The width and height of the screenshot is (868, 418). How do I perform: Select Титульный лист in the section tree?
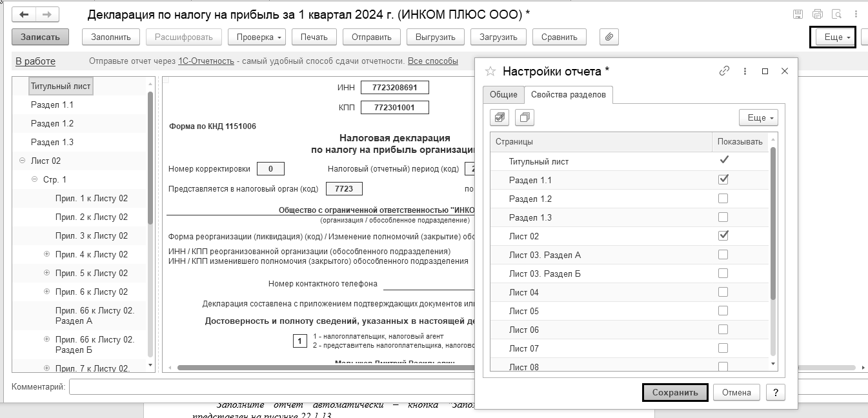[61, 86]
